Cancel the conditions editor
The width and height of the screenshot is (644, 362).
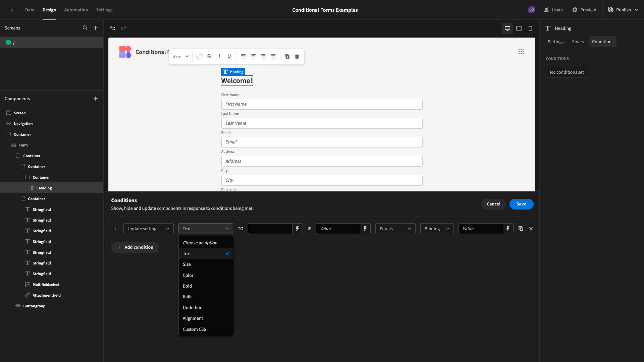[x=493, y=204]
